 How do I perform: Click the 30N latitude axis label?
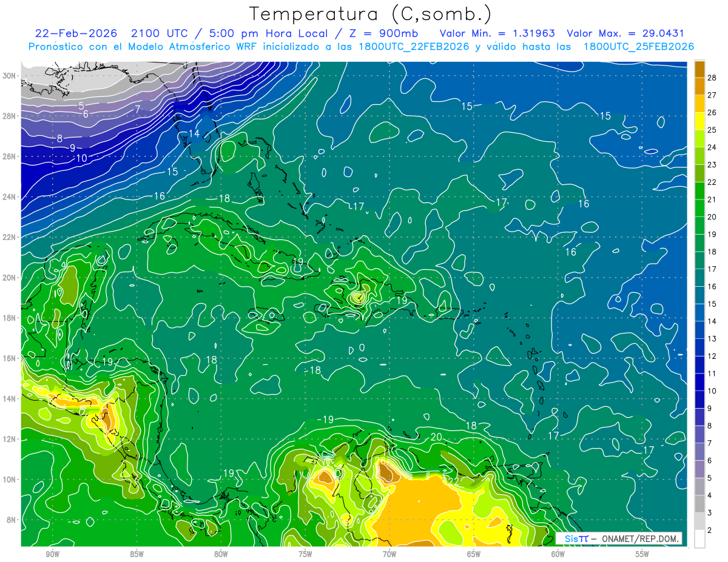tap(10, 76)
